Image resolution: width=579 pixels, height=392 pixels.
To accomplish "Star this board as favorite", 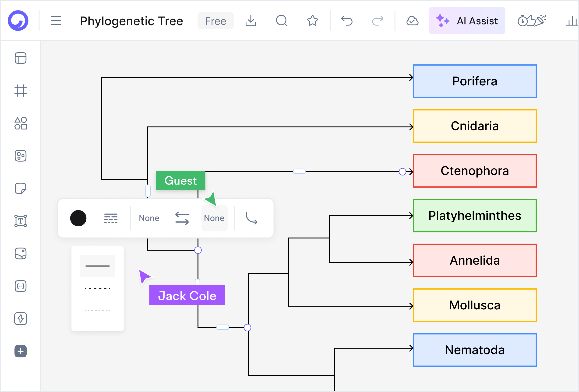I will pyautogui.click(x=312, y=21).
